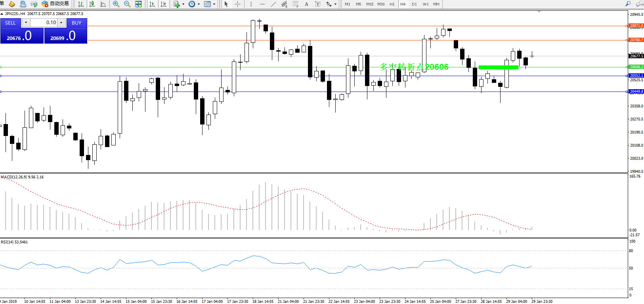This screenshot has height=304, width=644.
Task: Toggle the 自动交易 auto trading button
Action: tap(55, 4)
